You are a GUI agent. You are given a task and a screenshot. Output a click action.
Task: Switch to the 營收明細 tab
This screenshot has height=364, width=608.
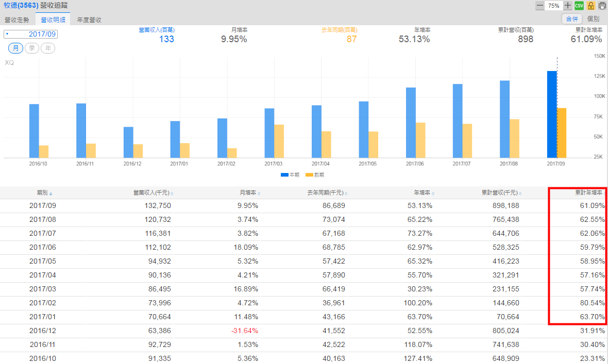click(53, 20)
